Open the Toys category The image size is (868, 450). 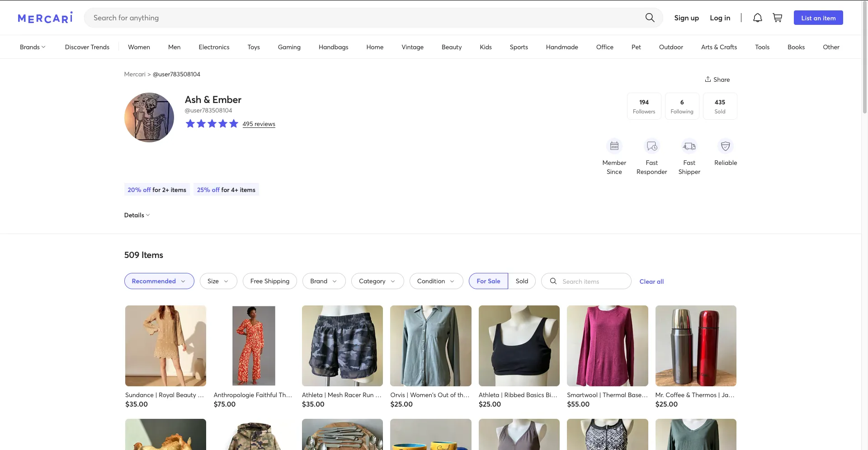click(x=254, y=47)
